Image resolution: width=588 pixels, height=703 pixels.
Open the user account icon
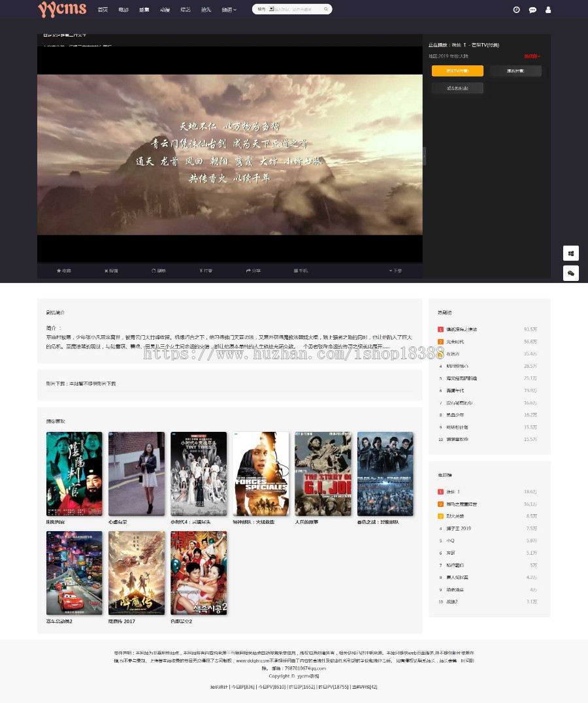(x=547, y=10)
